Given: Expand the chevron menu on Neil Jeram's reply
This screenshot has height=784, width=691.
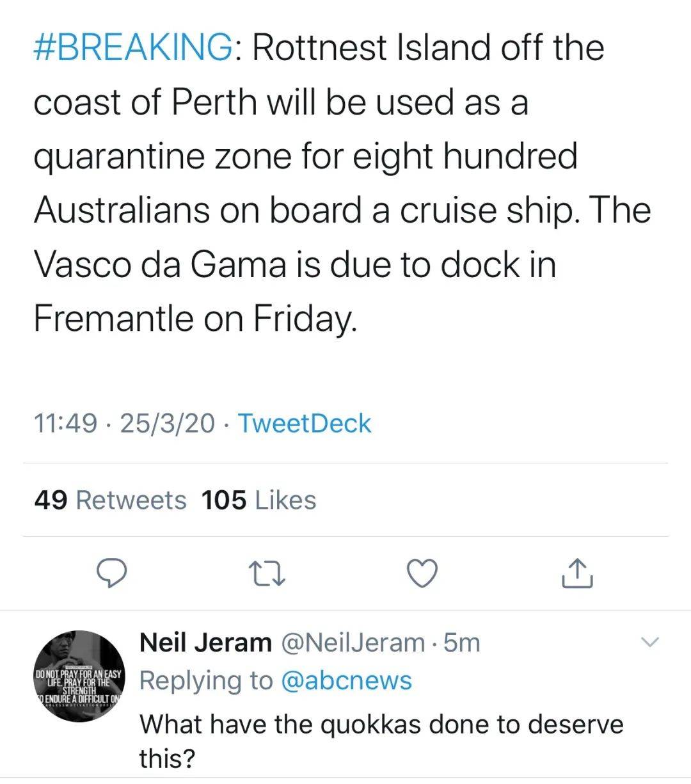Looking at the screenshot, I should pos(649,642).
